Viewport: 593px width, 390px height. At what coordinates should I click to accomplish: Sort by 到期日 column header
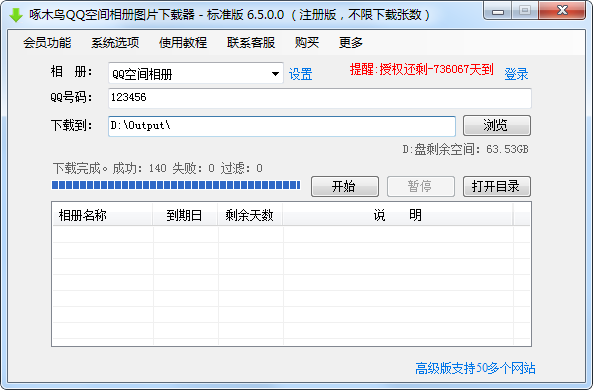tap(185, 215)
